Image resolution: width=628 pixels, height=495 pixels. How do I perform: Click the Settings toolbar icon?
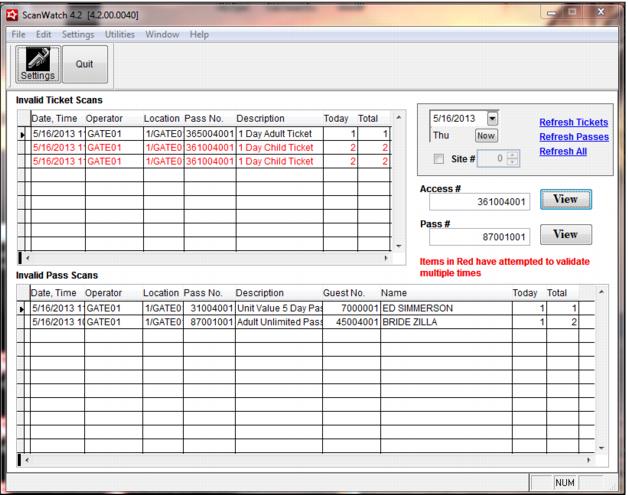[x=37, y=65]
